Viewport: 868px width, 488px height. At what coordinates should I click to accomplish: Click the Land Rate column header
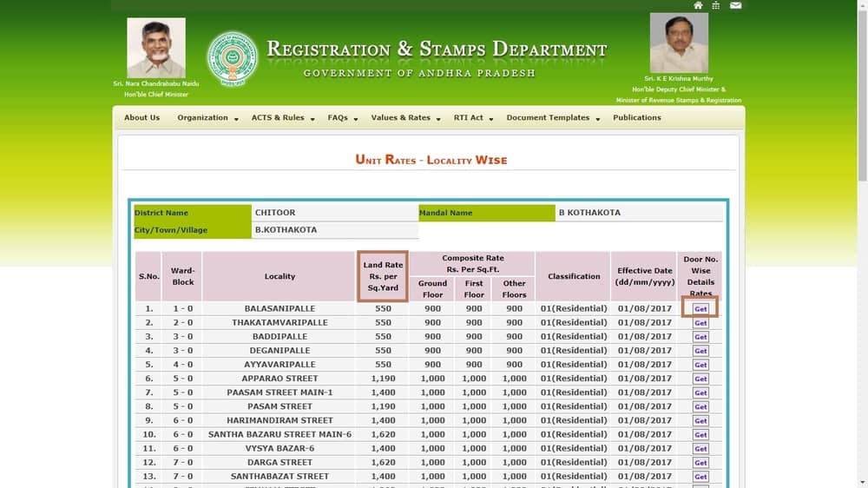click(x=383, y=276)
